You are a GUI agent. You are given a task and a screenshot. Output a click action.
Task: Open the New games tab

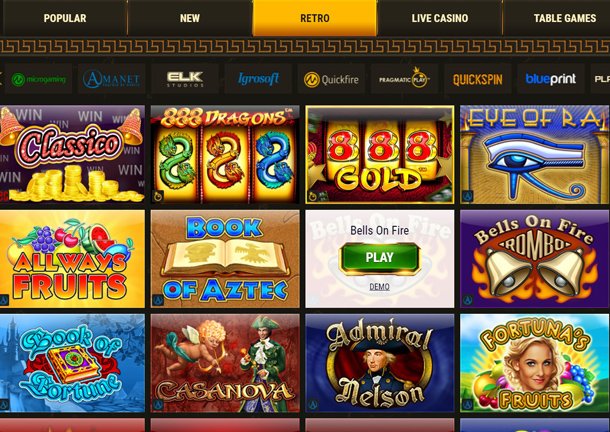190,18
